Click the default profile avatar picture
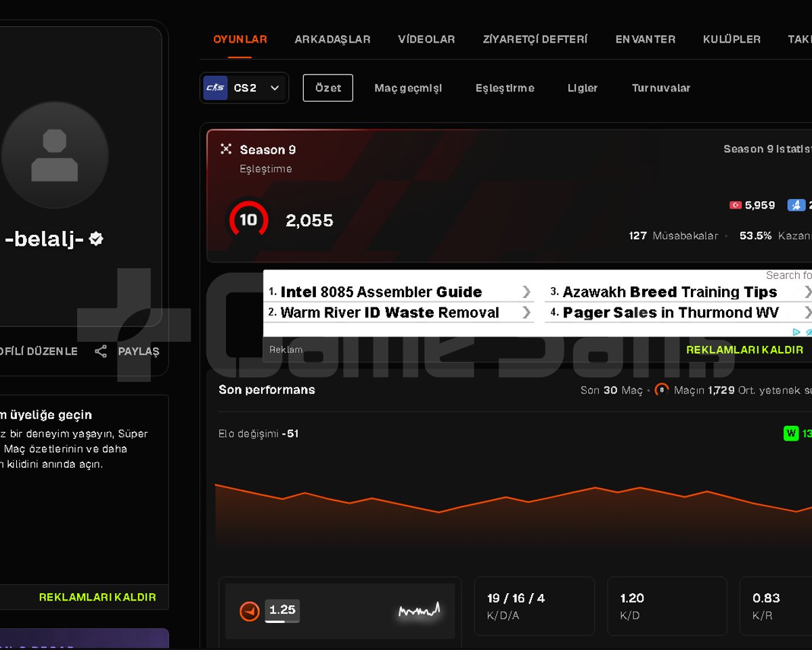This screenshot has width=812, height=650. pos(55,155)
